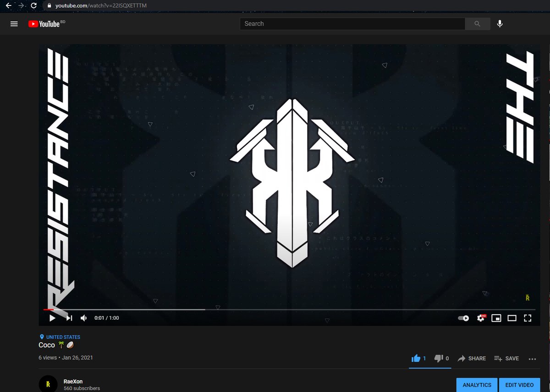Open the YouTube hamburger guide menu

point(14,24)
